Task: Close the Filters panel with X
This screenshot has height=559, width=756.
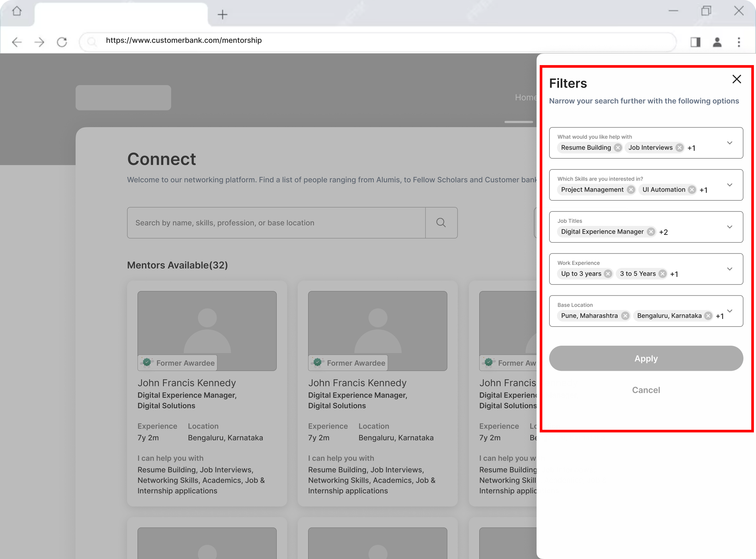Action: click(x=736, y=79)
